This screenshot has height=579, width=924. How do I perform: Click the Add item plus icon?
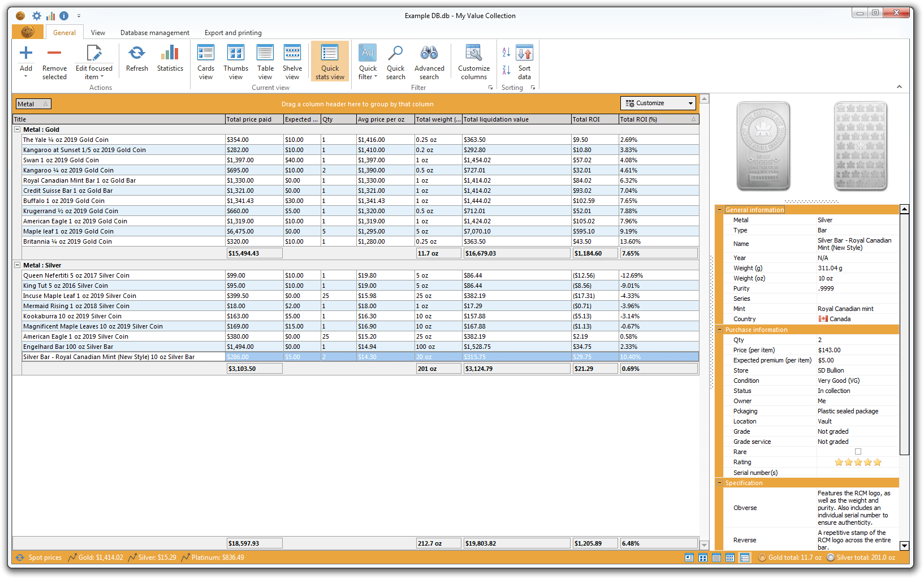click(26, 54)
